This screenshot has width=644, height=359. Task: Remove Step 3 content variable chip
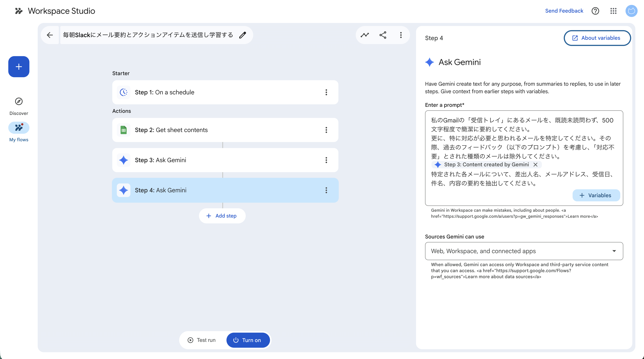(535, 164)
